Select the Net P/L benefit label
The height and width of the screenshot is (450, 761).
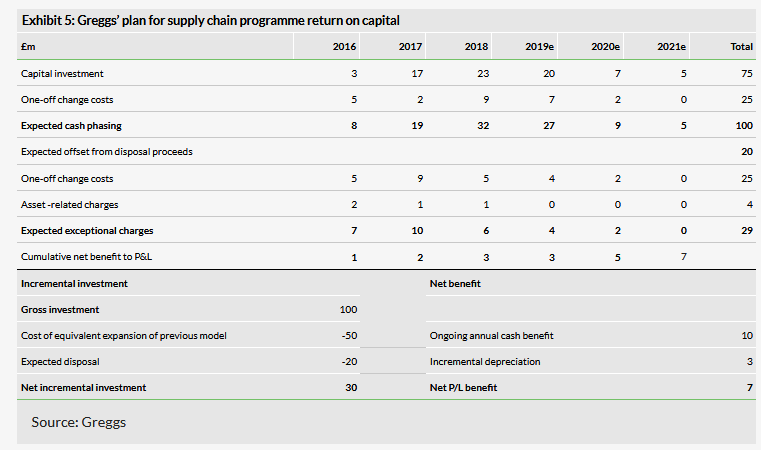click(463, 388)
